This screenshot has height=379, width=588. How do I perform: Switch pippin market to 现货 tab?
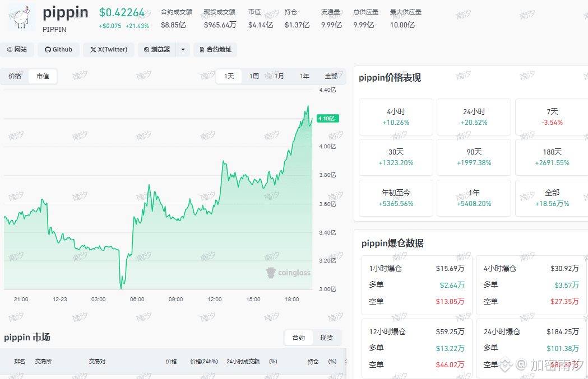point(326,338)
